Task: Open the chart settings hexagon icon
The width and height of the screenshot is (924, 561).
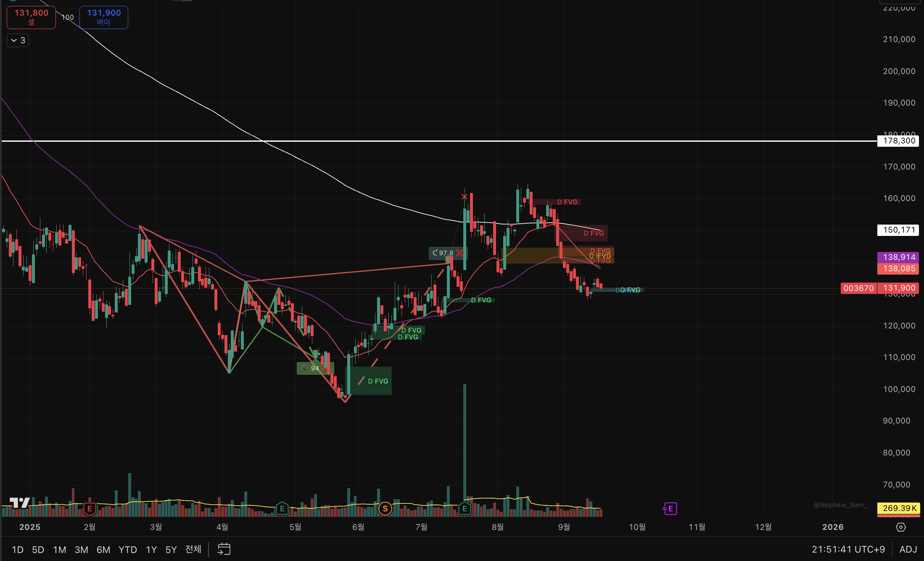Action: click(900, 527)
